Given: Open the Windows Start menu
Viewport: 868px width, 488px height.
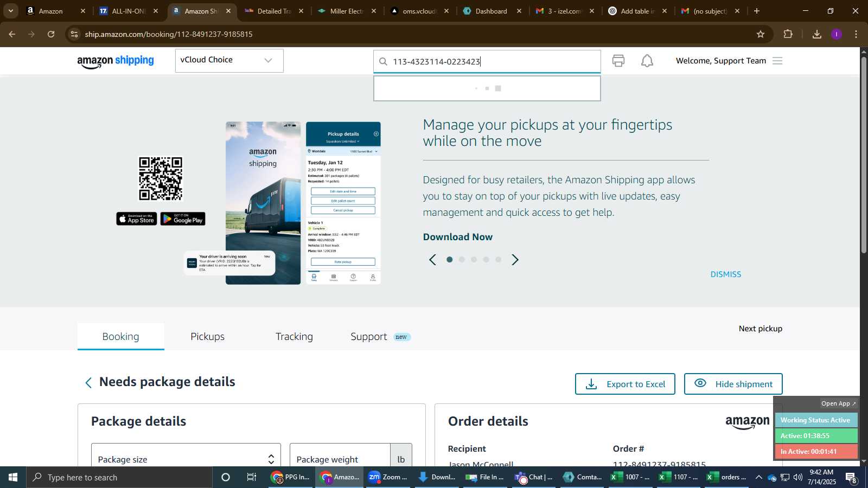Looking at the screenshot, I should point(13,477).
